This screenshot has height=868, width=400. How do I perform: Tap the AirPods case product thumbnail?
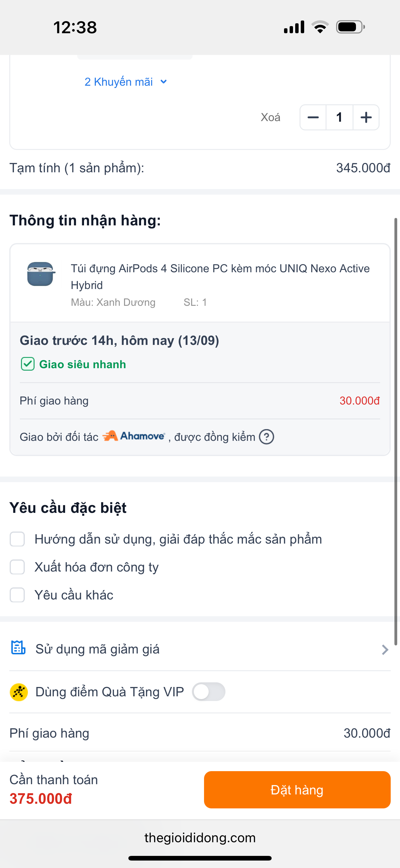click(41, 274)
